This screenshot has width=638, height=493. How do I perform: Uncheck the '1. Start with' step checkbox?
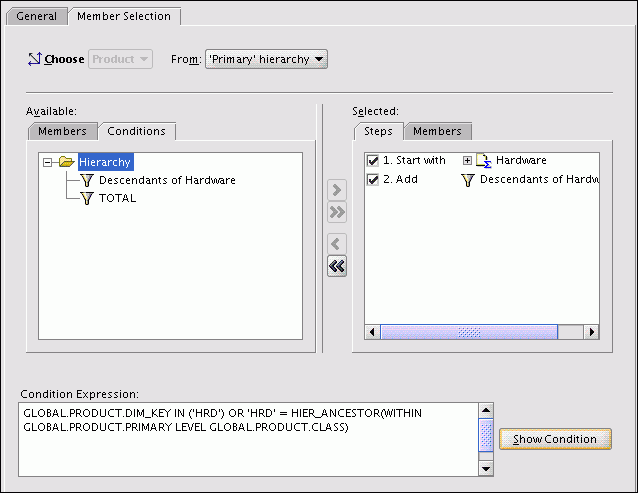click(372, 160)
